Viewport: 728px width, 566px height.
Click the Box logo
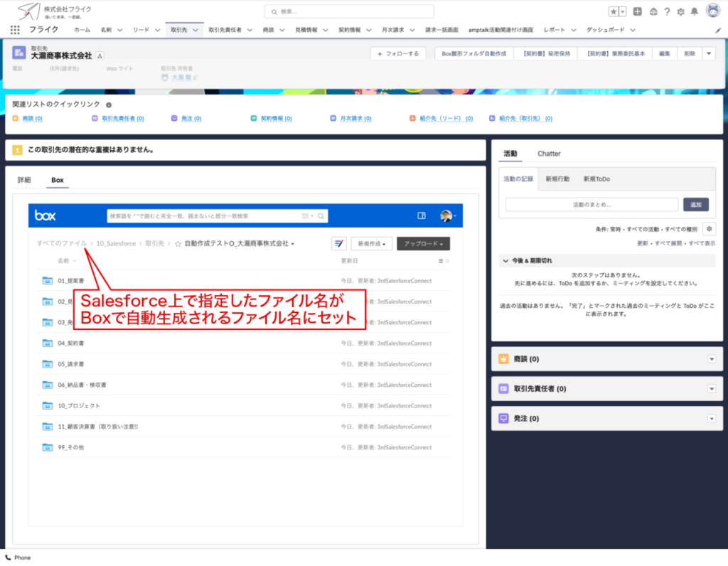[x=45, y=215]
